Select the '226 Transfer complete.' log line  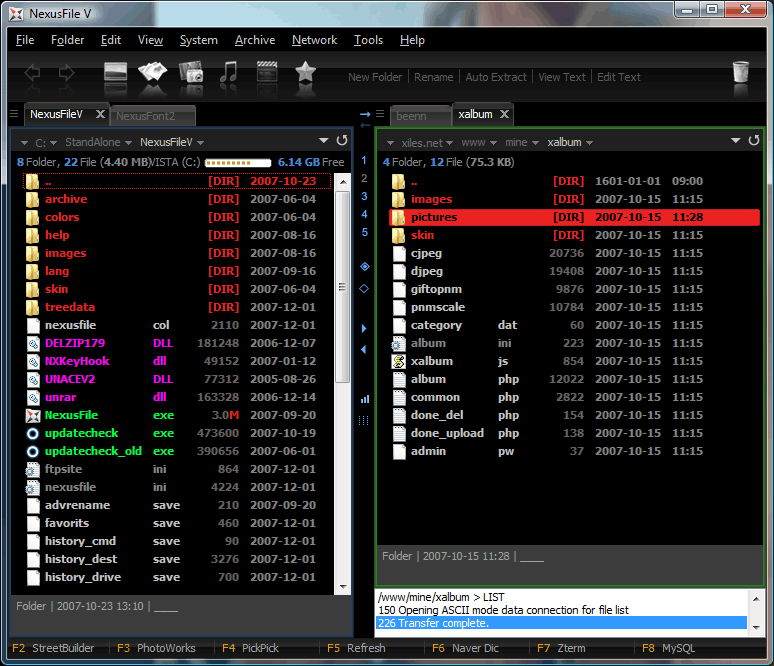[x=561, y=623]
